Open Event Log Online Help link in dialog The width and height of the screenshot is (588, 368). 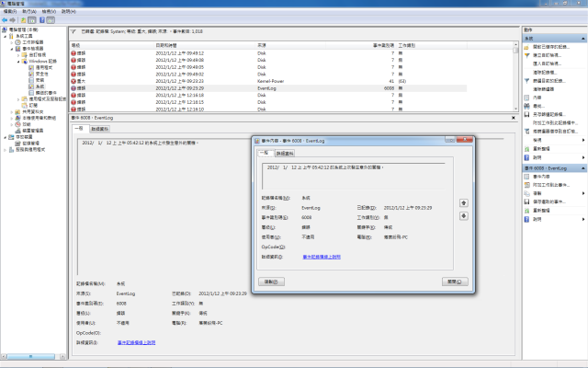point(322,257)
